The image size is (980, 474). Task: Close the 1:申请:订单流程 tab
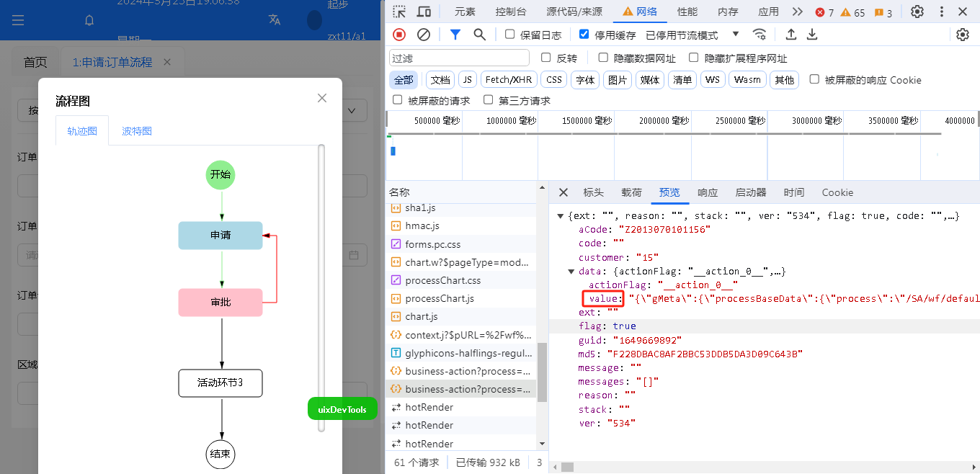[167, 63]
